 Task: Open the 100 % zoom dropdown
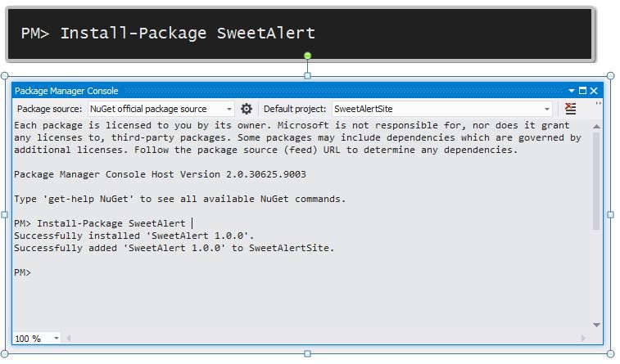pyautogui.click(x=57, y=339)
